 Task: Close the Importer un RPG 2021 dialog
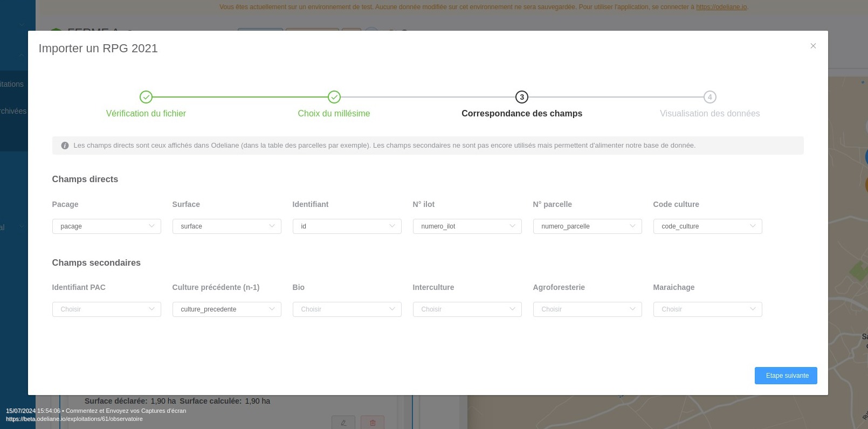pos(813,46)
